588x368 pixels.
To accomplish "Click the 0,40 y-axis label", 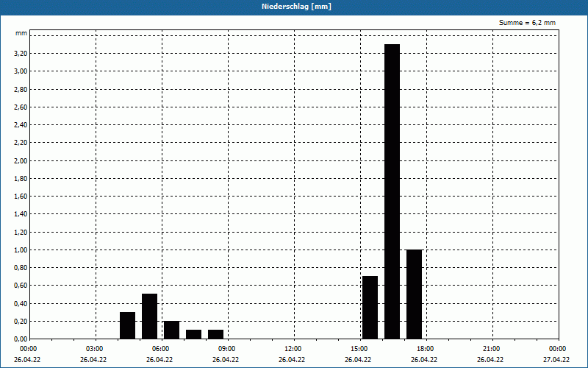I will click(x=21, y=303).
